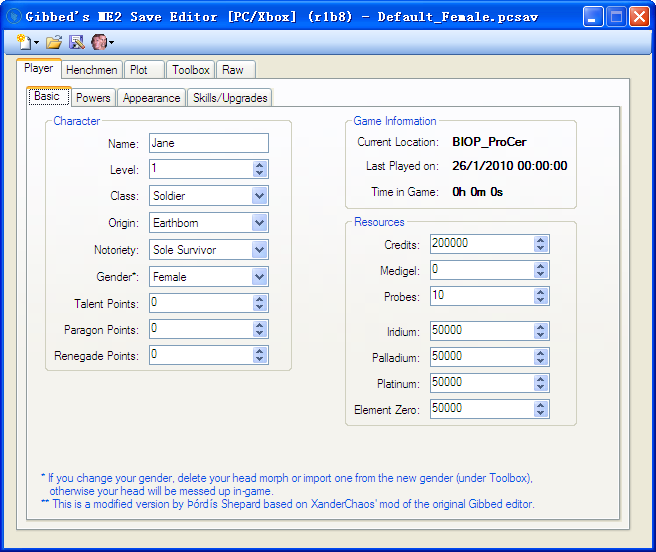
Task: Increase Palladium with up arrow
Action: (541, 353)
